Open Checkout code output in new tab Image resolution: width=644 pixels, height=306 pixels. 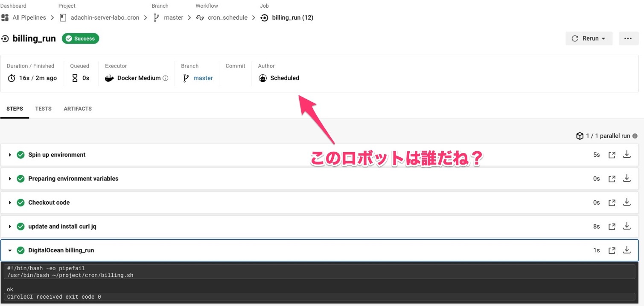coord(612,203)
